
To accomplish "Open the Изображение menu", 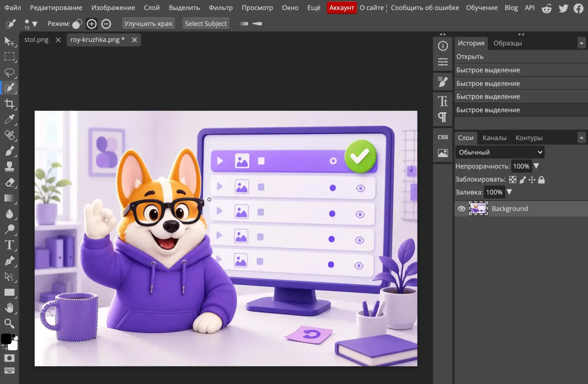I will 113,8.
